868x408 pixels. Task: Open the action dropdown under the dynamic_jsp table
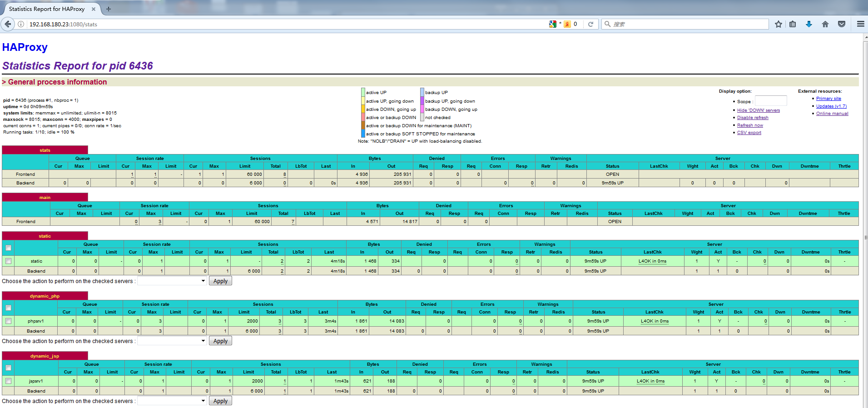(172, 401)
